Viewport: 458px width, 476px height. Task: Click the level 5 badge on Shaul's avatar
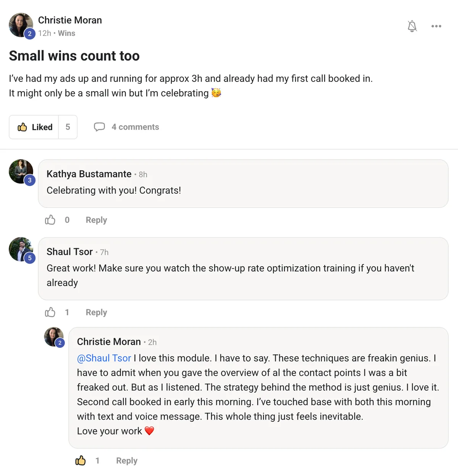tap(30, 258)
